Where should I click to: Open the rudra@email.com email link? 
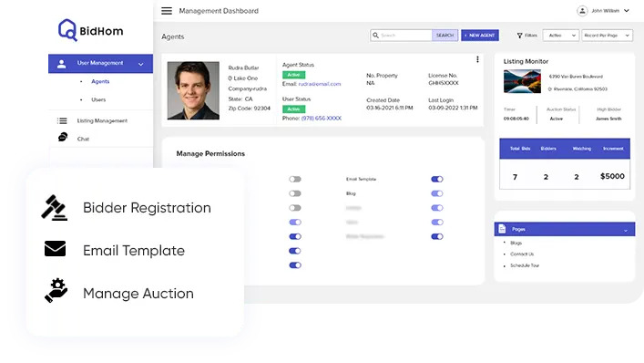319,84
